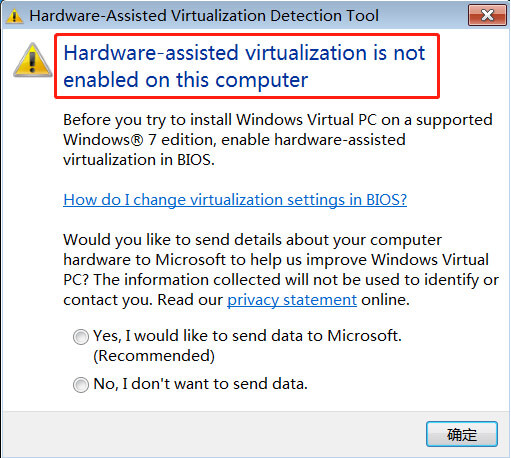
Task: Click the '(Recommended)' label text
Action: pos(154,356)
